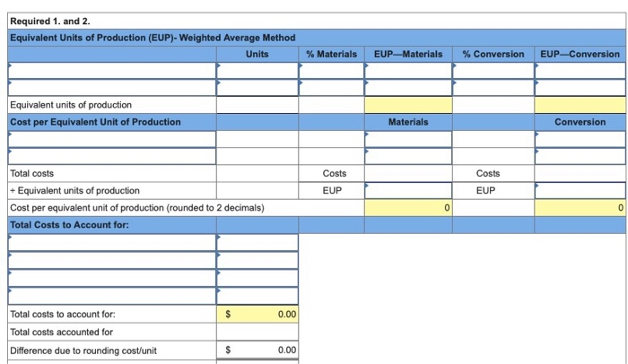628x364 pixels.
Task: Select the EUP—Materials cell in the first row
Action: (408, 71)
